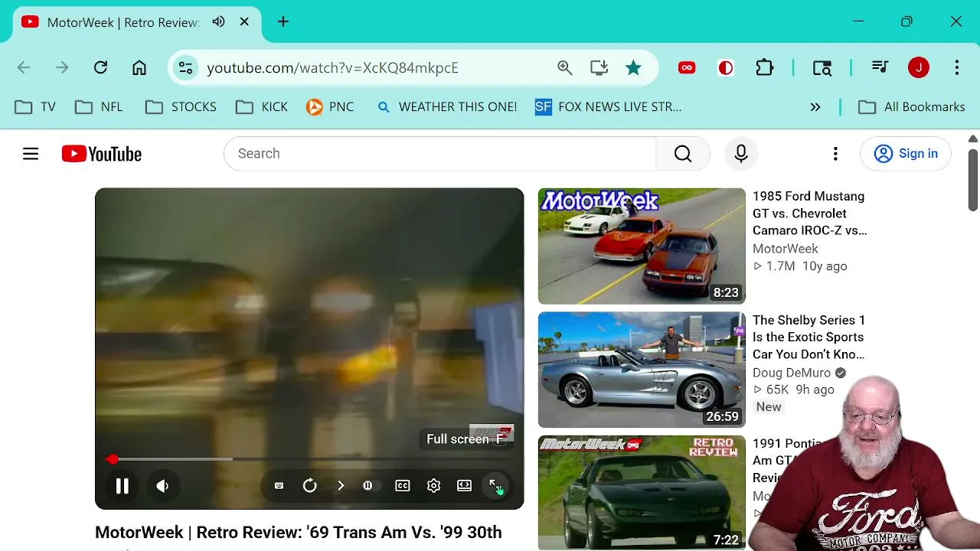Image resolution: width=980 pixels, height=551 pixels.
Task: Search with your voice microphone button
Action: tap(740, 154)
